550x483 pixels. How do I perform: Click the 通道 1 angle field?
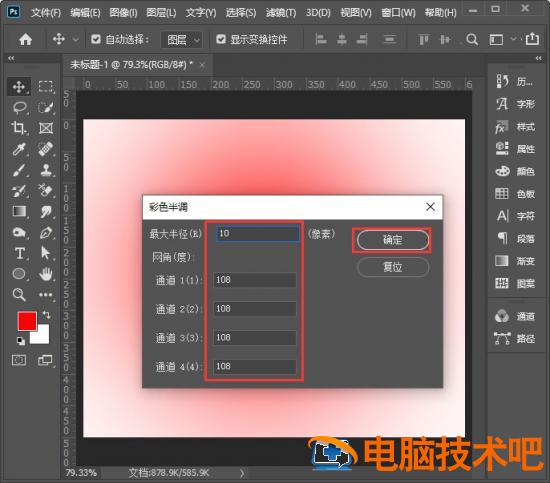click(255, 280)
